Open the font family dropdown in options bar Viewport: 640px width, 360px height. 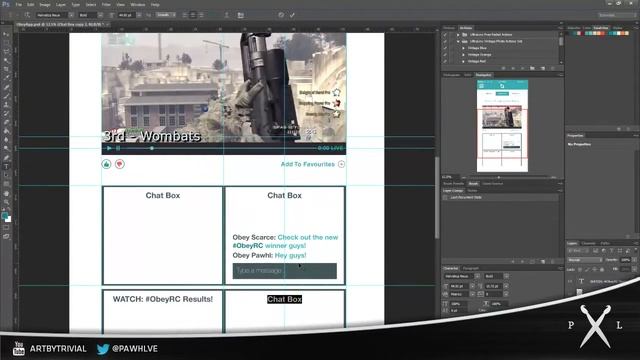pyautogui.click(x=55, y=15)
